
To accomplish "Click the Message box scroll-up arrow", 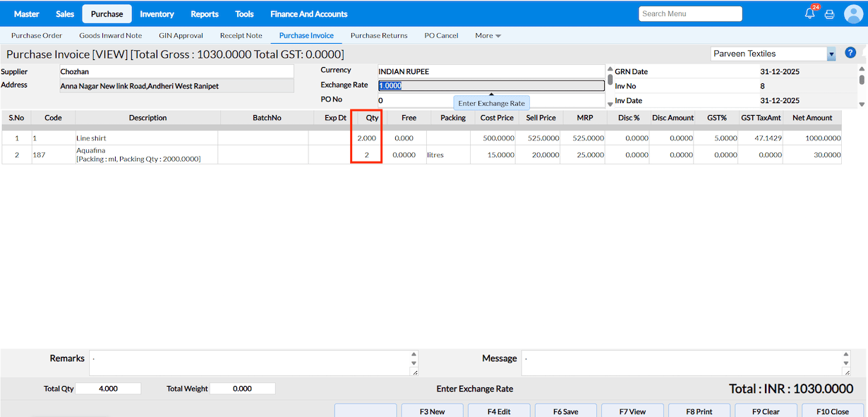I will coord(846,356).
